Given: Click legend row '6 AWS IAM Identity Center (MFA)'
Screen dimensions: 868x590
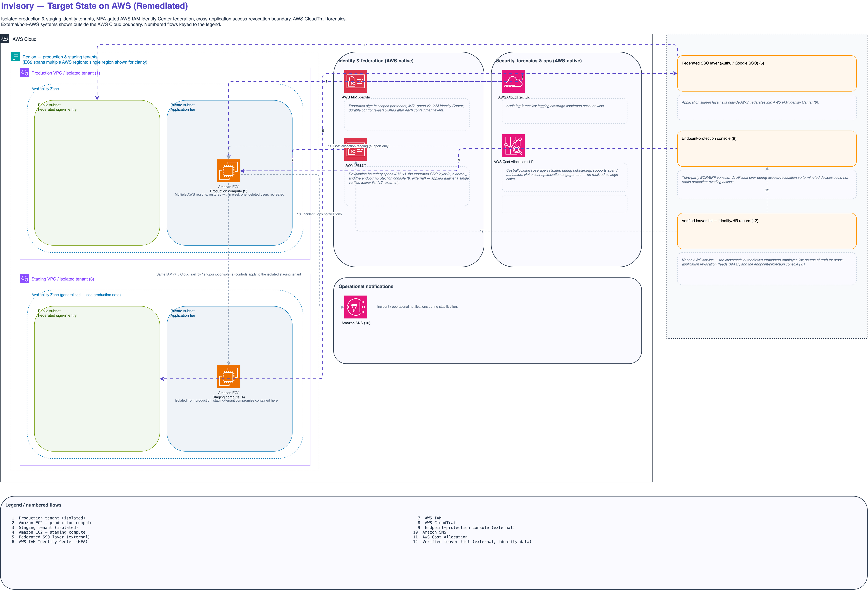Looking at the screenshot, I should click(49, 541).
